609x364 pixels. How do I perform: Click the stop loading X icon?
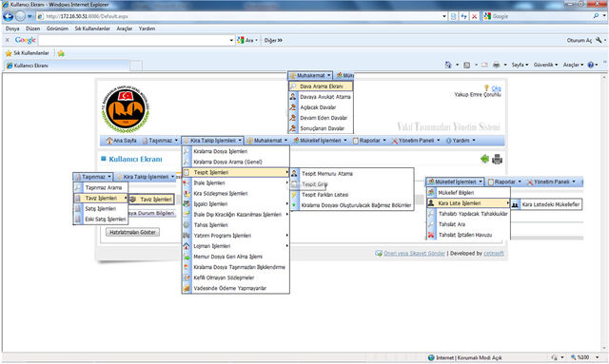[474, 16]
